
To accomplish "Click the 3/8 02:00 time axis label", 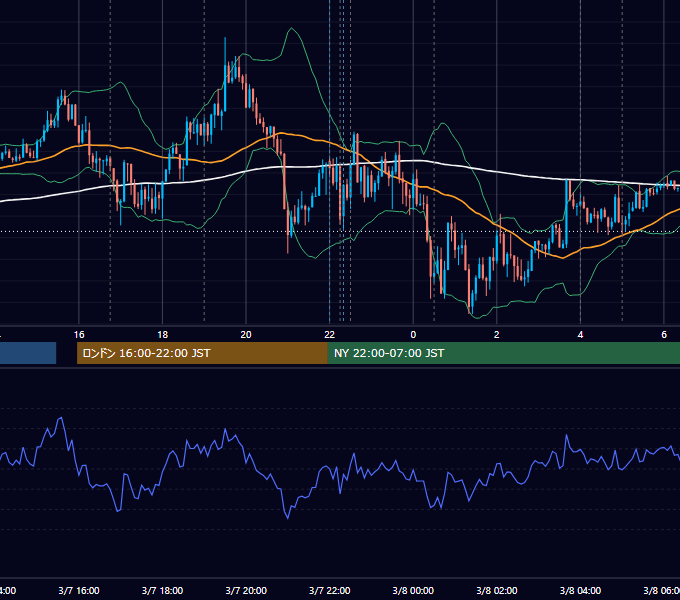I will [x=497, y=590].
